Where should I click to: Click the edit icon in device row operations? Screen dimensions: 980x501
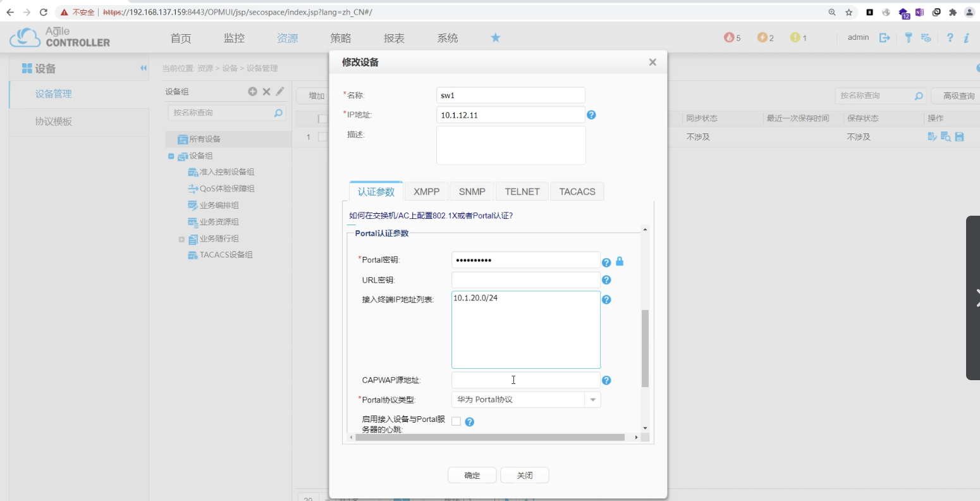coord(932,137)
